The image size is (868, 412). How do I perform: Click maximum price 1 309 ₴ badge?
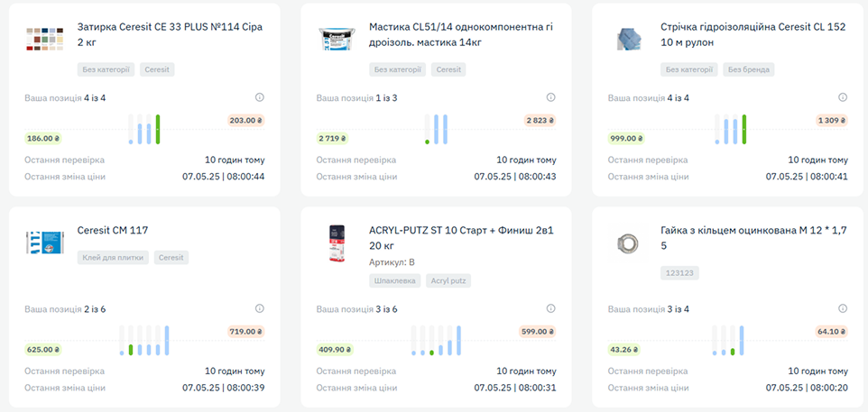click(832, 121)
